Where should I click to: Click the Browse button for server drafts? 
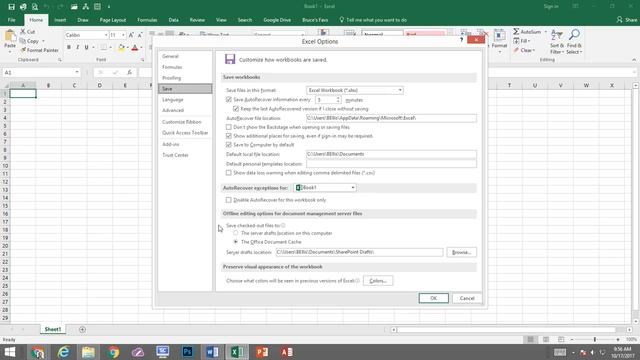click(x=462, y=252)
